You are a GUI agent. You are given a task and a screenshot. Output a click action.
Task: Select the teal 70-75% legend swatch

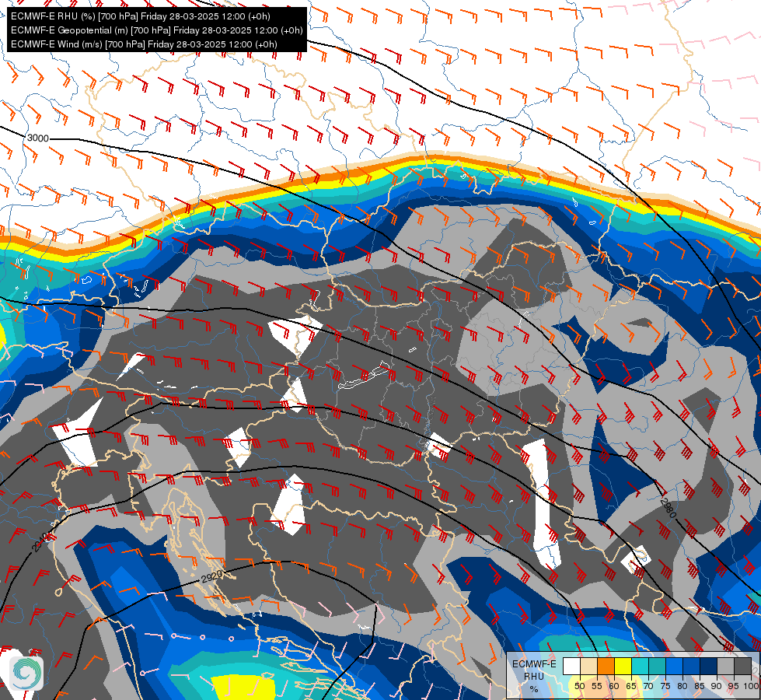[658, 666]
